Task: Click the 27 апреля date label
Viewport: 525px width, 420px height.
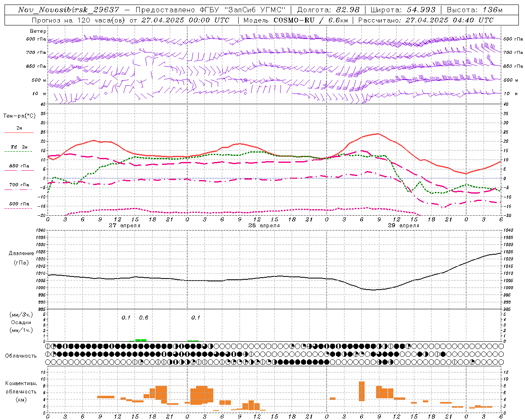Action: coord(124,226)
